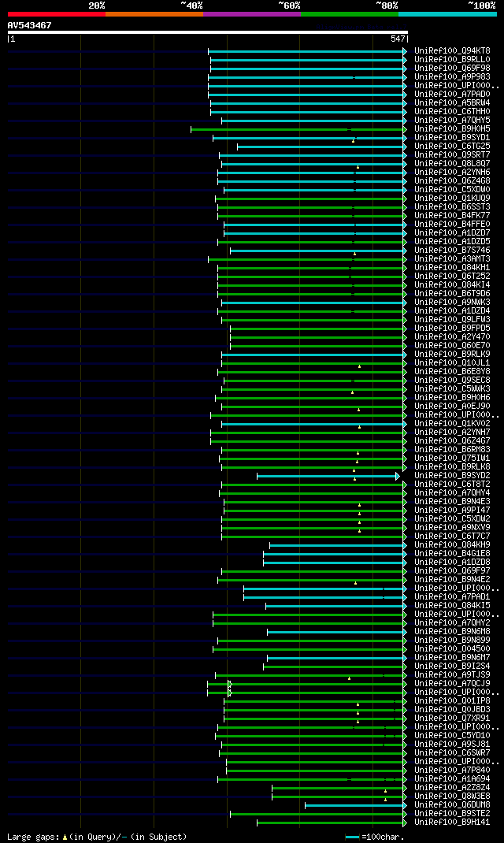Viewport: 504px width, 843px height.
Task: Select the UniRef100_Q6Z4G8 label
Action: point(452,180)
